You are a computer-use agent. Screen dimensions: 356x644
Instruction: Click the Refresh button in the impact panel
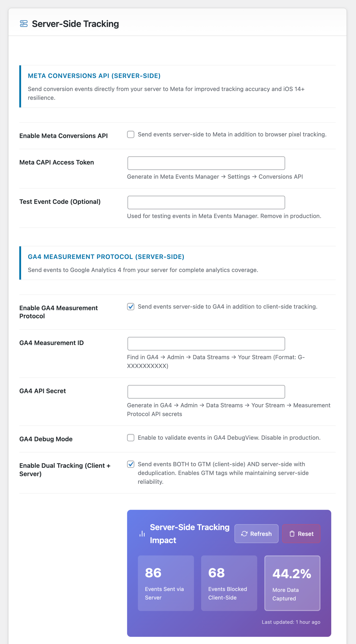(x=256, y=534)
